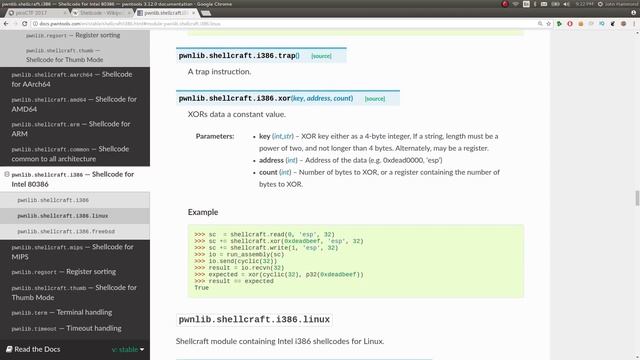The width and height of the screenshot is (640, 360).
Task: Open the Wi-Fi network indicator in the system tray
Action: (x=516, y=4)
